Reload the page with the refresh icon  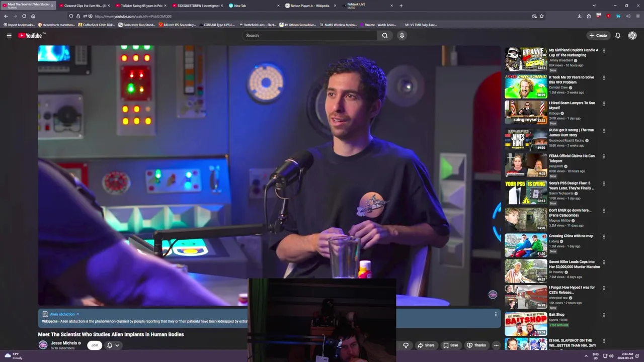click(x=24, y=16)
